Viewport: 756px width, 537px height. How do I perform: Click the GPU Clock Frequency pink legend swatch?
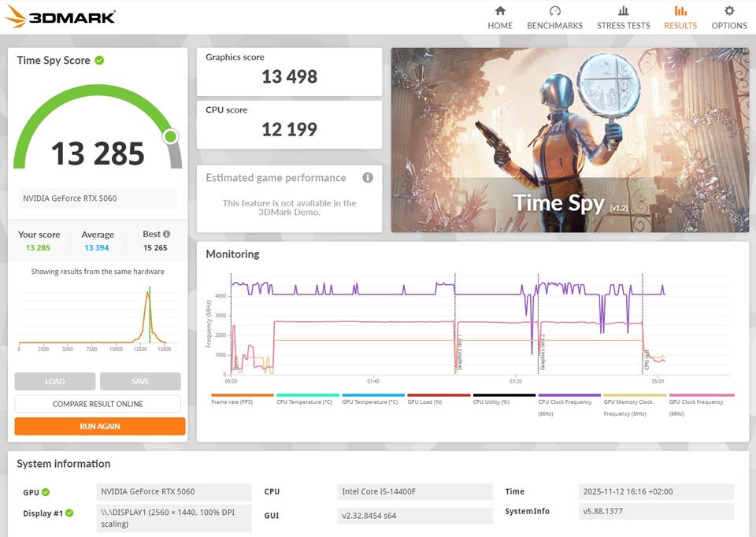(702, 394)
